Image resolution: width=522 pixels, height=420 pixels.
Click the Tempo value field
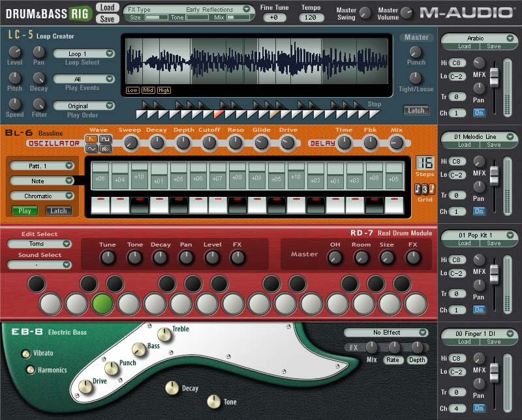click(x=311, y=18)
